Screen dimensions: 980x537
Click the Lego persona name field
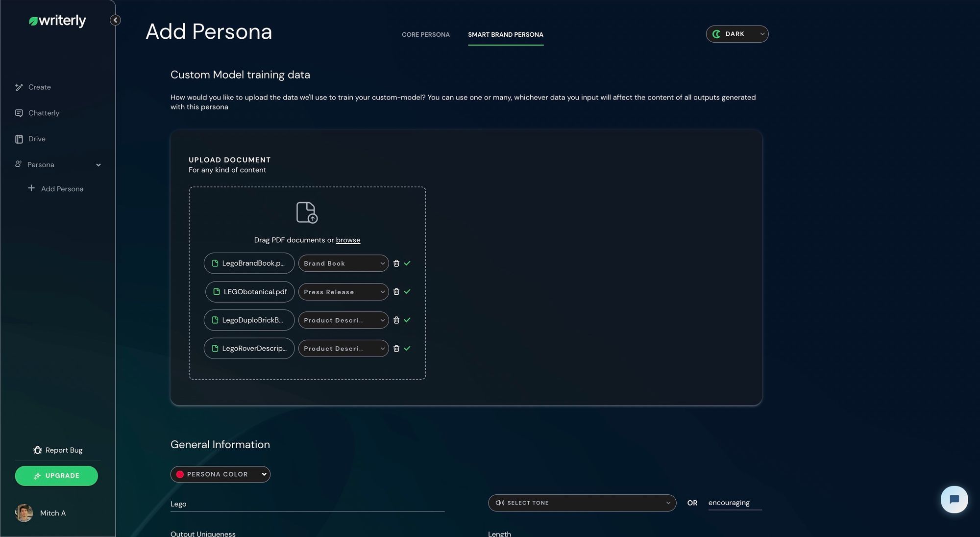tap(307, 504)
